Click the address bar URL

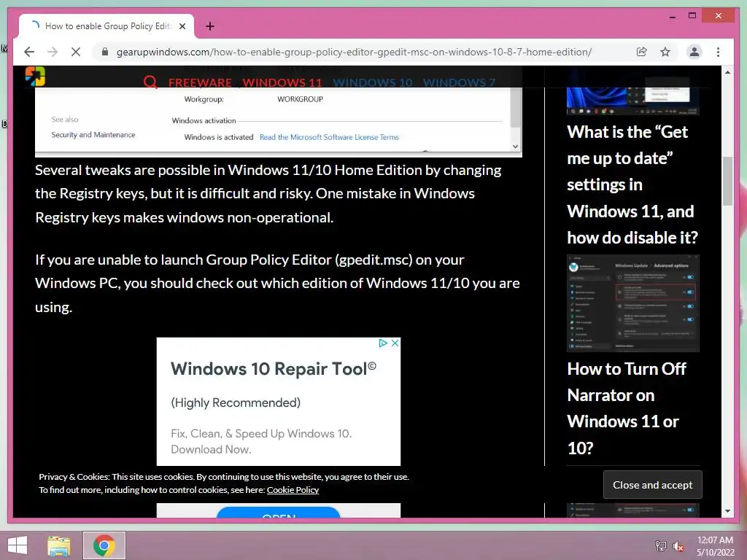click(x=354, y=52)
